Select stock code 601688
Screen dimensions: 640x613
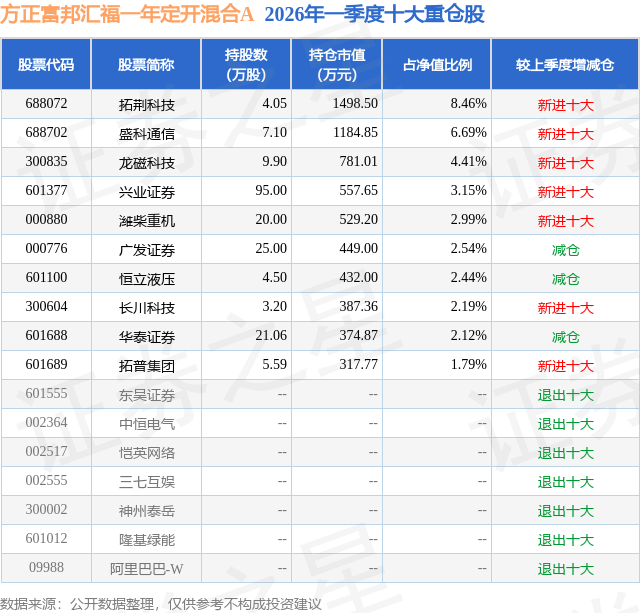tap(46, 335)
